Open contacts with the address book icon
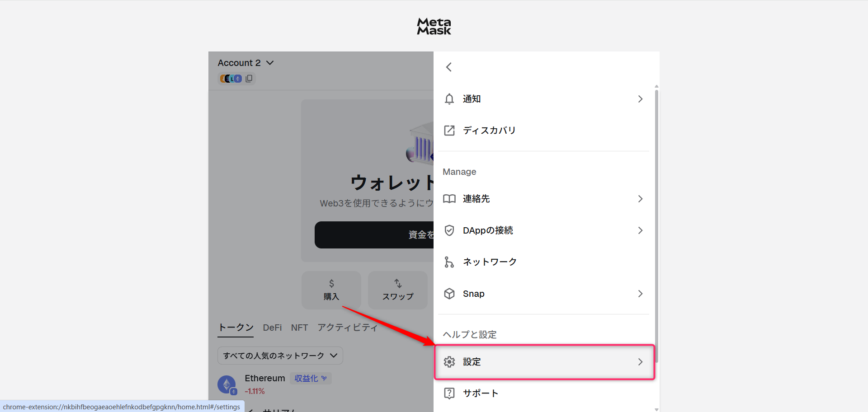868x412 pixels. pos(449,199)
